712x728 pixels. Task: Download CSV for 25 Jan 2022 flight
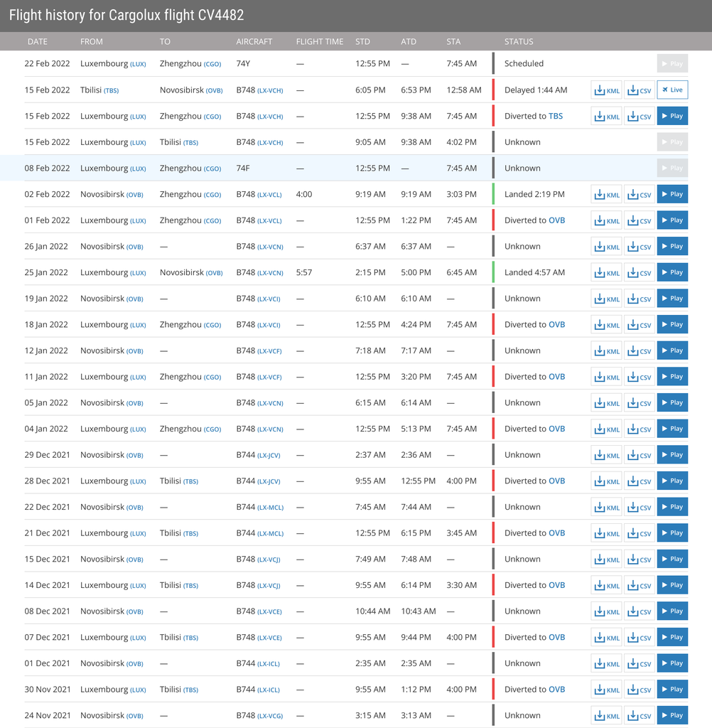point(639,272)
